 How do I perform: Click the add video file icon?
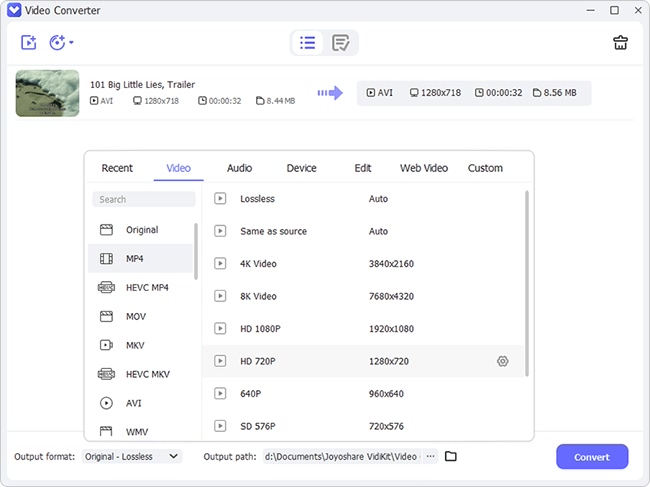click(x=29, y=42)
